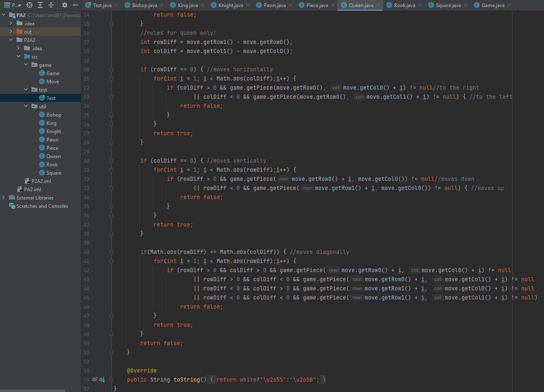Click the overriding-method up arrow on line 54
Screen dimensions: 544x392
(96, 380)
